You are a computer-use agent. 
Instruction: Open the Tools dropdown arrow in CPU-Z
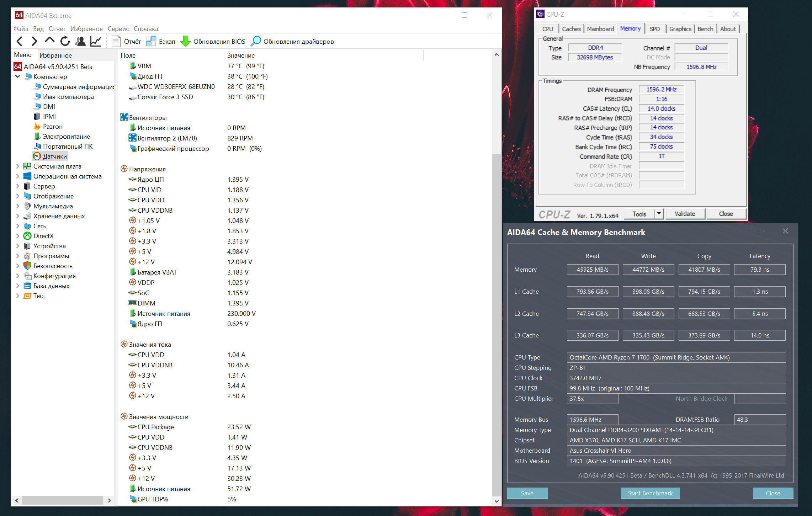click(x=659, y=214)
